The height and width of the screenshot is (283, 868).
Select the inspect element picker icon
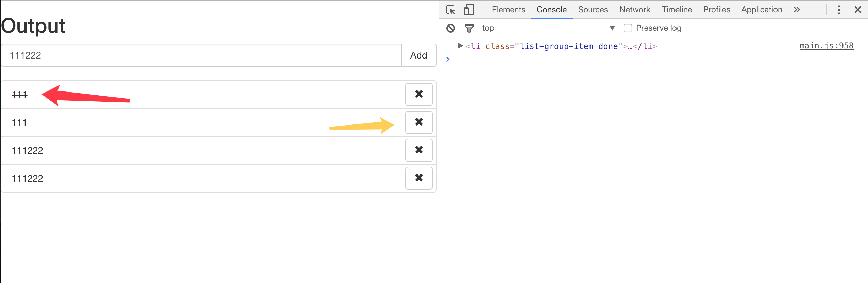coord(451,10)
